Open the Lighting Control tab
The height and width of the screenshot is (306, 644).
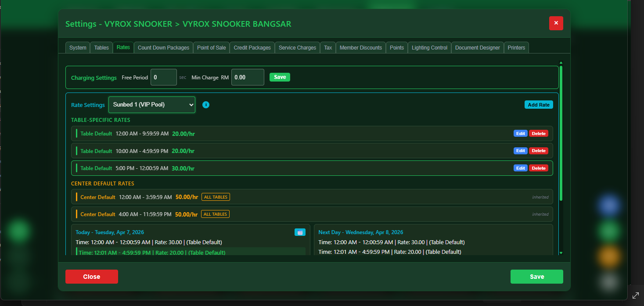(x=429, y=47)
